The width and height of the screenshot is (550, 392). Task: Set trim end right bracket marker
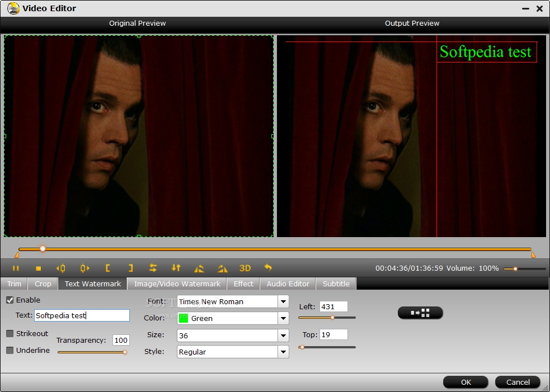pyautogui.click(x=130, y=268)
